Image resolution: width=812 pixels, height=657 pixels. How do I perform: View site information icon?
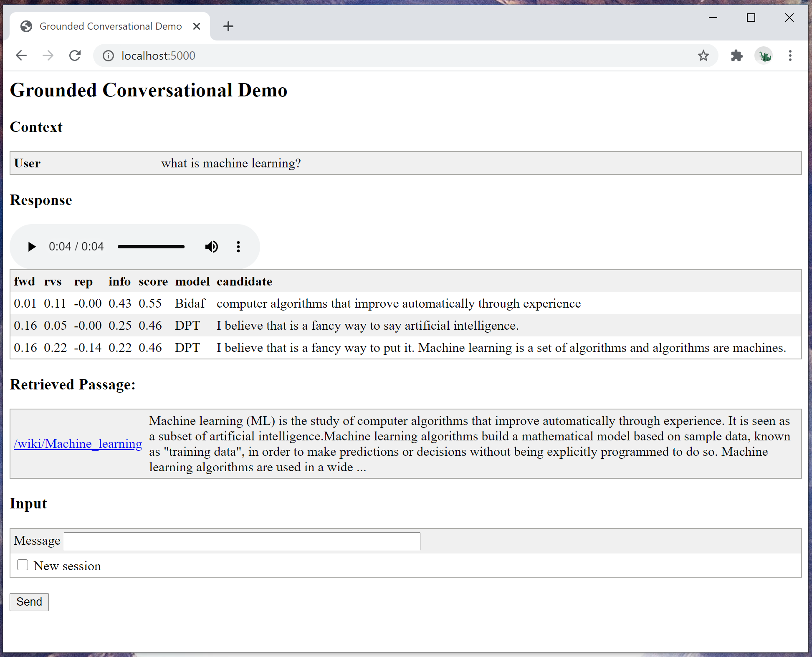[108, 56]
